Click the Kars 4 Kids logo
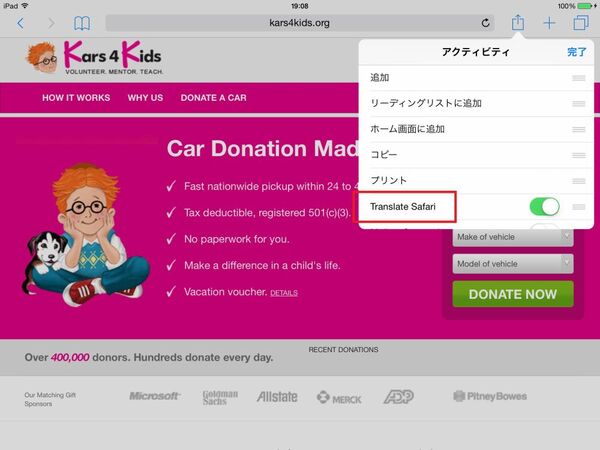The width and height of the screenshot is (600, 450). (x=95, y=58)
